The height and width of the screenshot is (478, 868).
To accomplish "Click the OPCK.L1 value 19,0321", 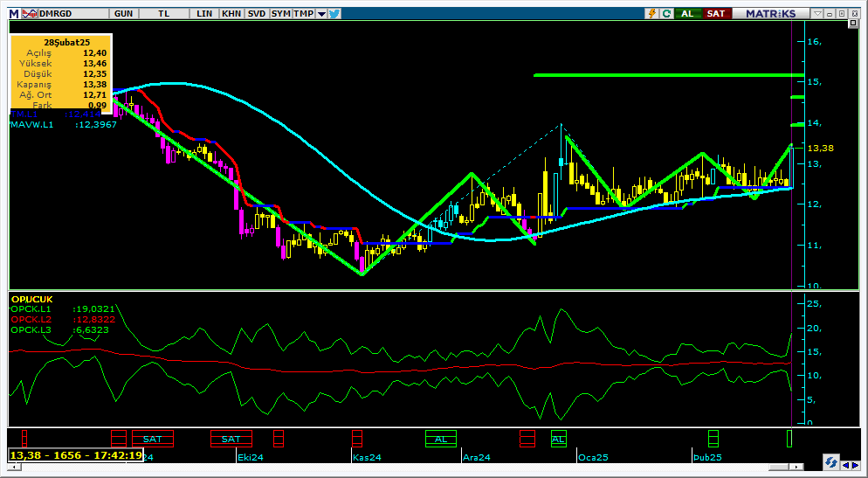I will tap(93, 309).
